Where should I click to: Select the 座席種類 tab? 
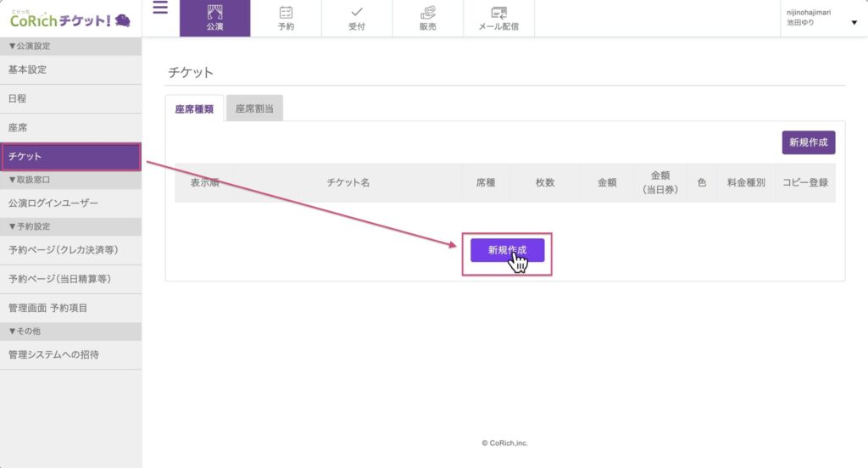[194, 109]
